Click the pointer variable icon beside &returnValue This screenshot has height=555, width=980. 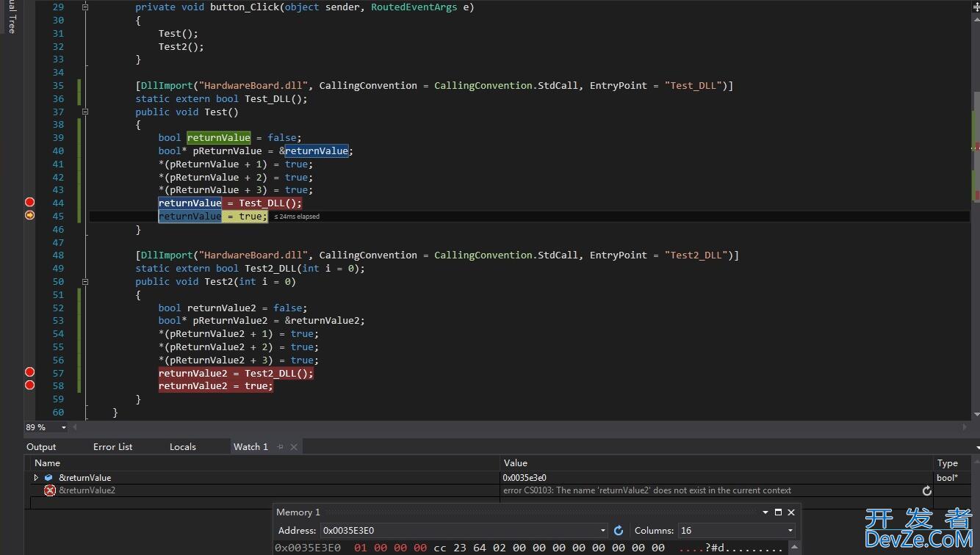(48, 478)
